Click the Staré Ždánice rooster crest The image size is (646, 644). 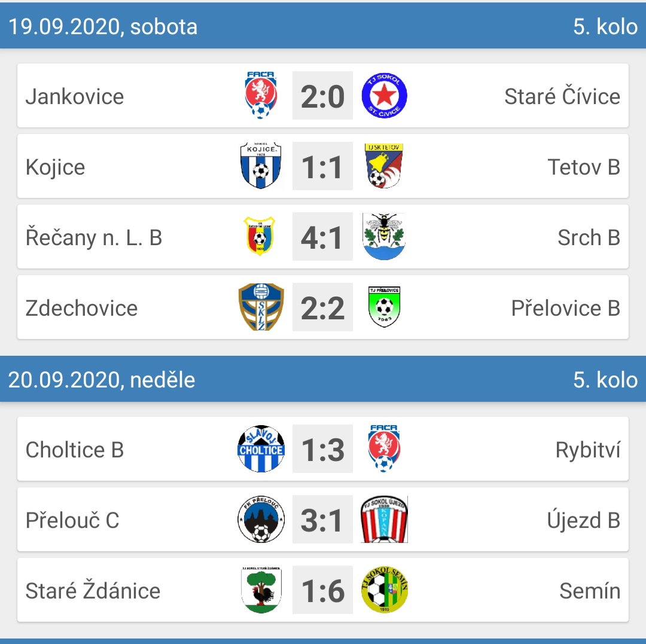261,590
